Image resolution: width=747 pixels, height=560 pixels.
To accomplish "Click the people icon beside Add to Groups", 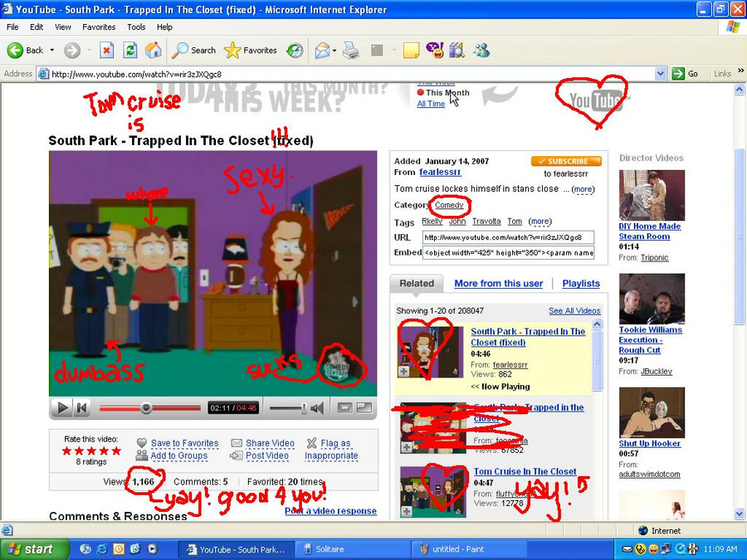I will [x=141, y=455].
